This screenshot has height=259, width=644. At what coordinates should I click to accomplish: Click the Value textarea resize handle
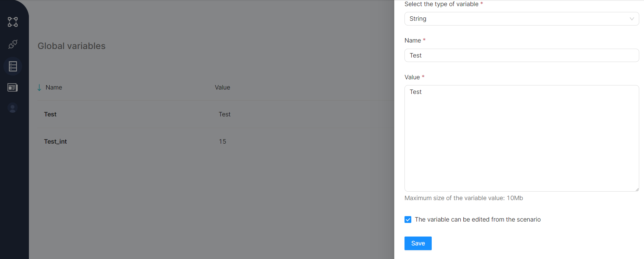coord(637,189)
